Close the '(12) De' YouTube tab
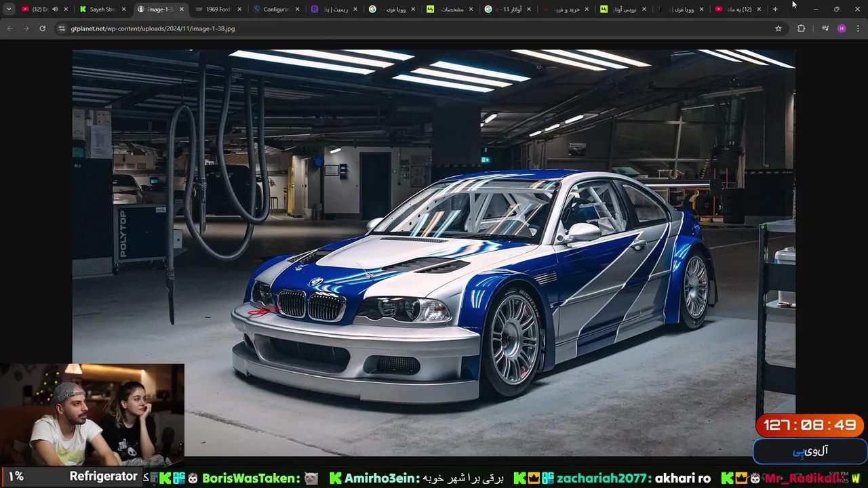868x488 pixels. click(x=66, y=9)
